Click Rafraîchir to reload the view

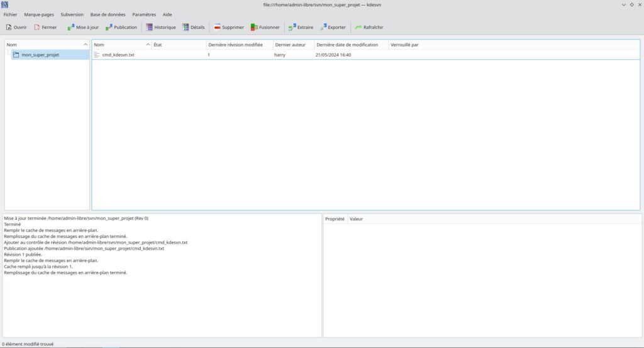369,27
